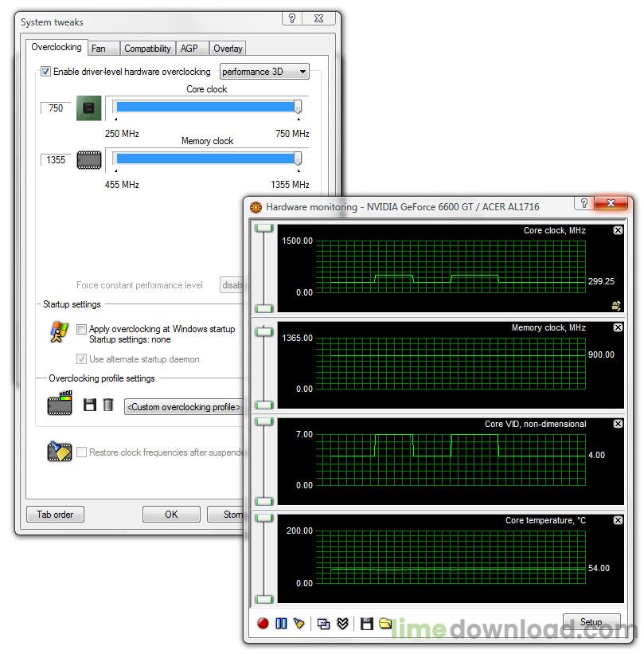Click the Tab order button

(55, 515)
